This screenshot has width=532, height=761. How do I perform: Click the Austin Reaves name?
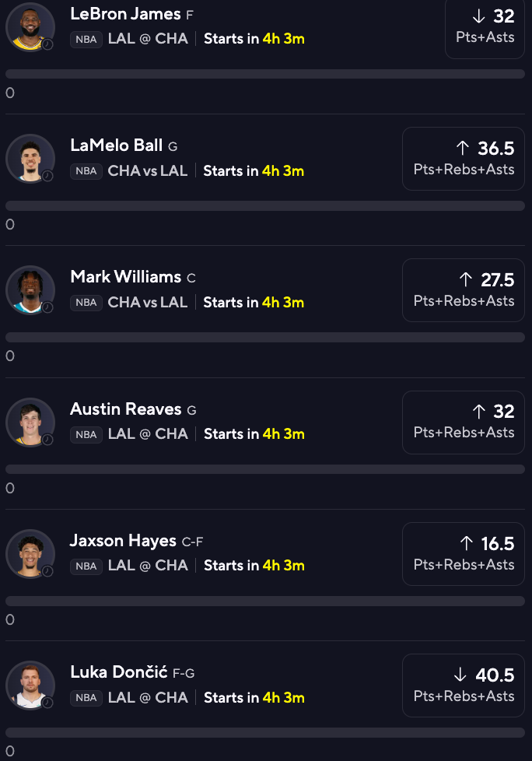click(x=125, y=409)
